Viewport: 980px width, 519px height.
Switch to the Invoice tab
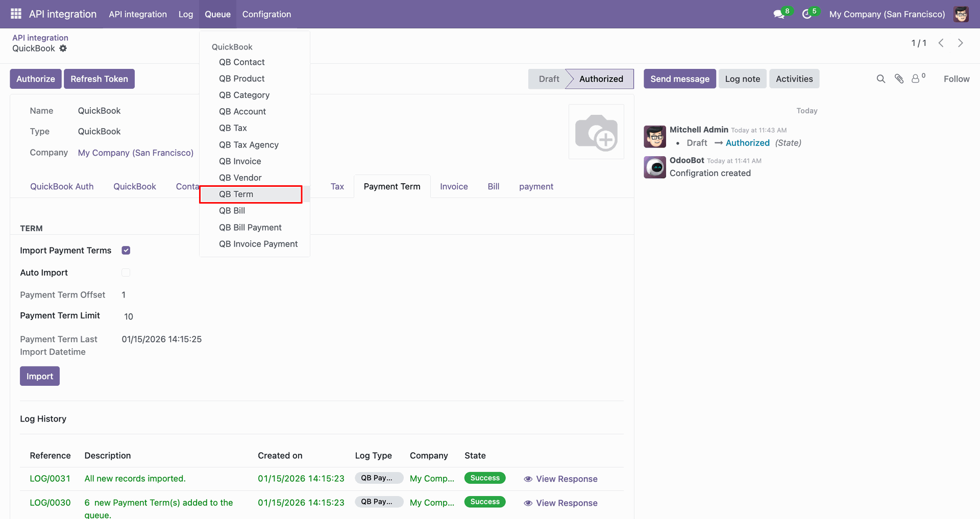pyautogui.click(x=454, y=186)
